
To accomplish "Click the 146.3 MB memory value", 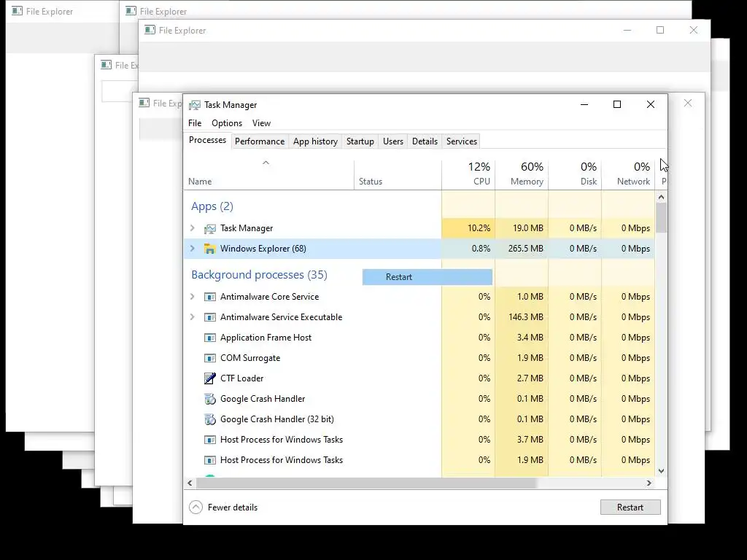I will point(525,317).
